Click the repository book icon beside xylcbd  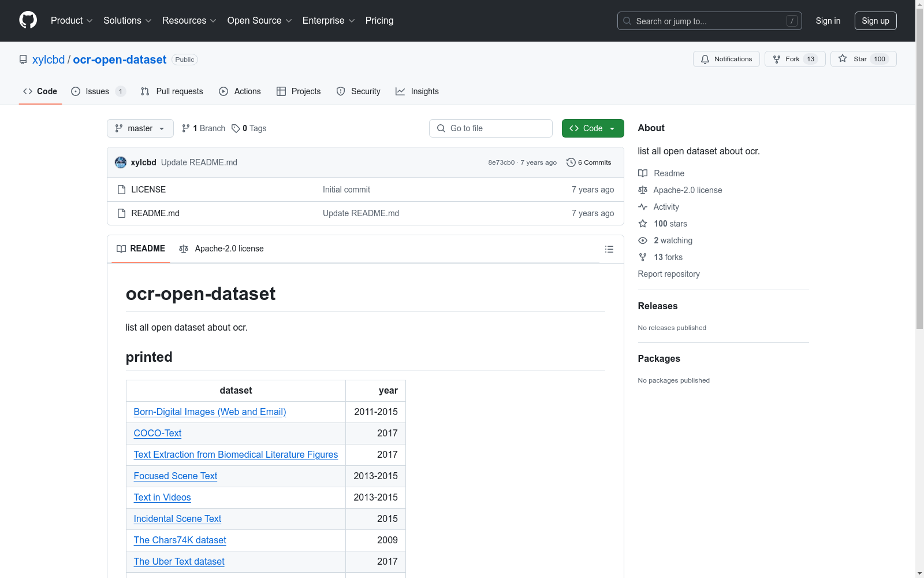(23, 60)
